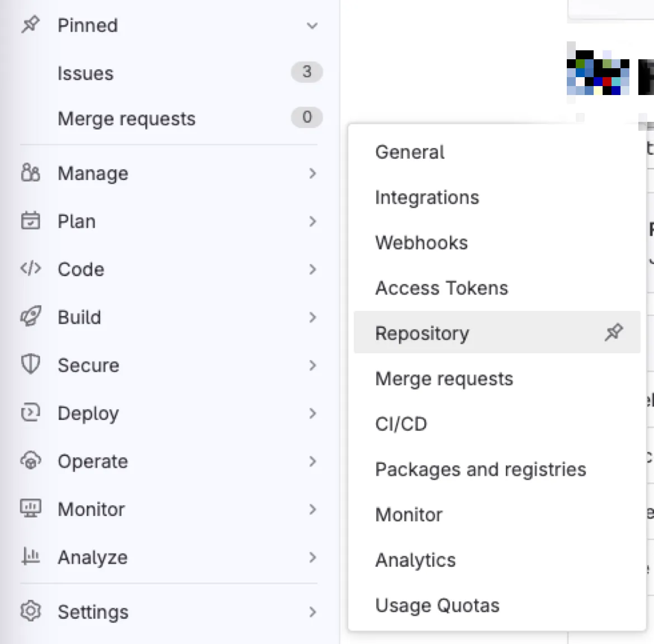The height and width of the screenshot is (644, 654).
Task: Click the Manage users icon in sidebar
Action: tap(30, 173)
